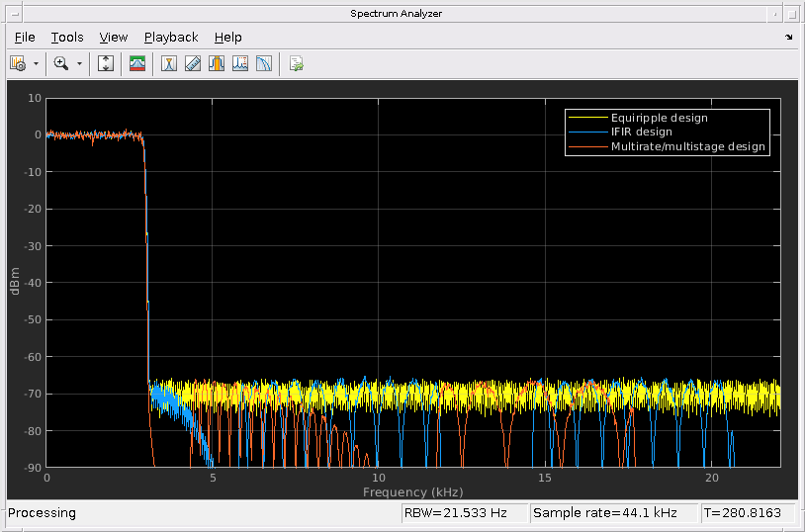Click the export document icon in toolbar

[296, 63]
